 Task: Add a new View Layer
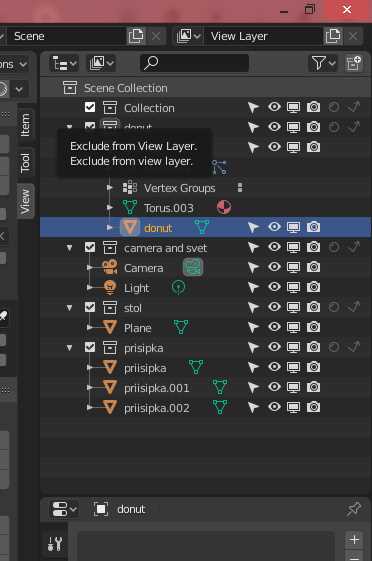333,36
